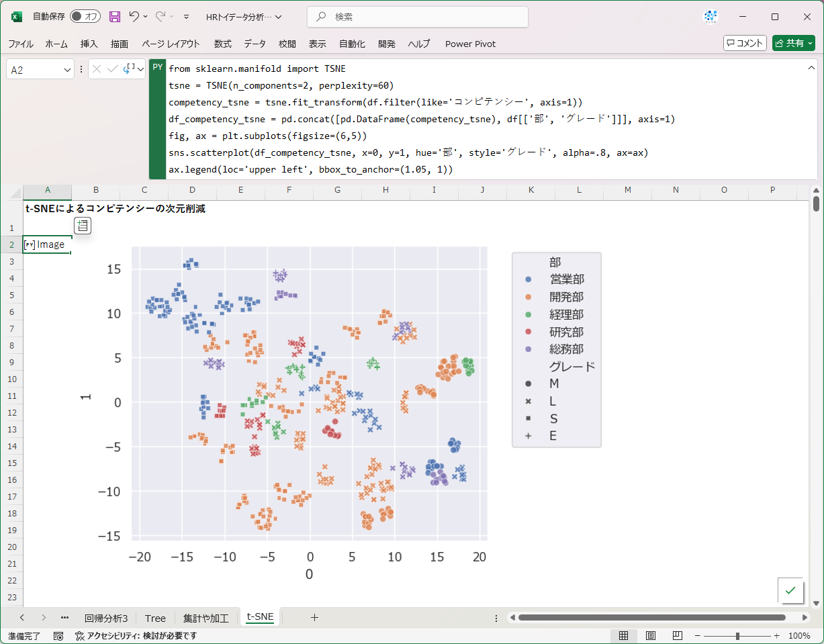Click the コメント button

[x=745, y=43]
